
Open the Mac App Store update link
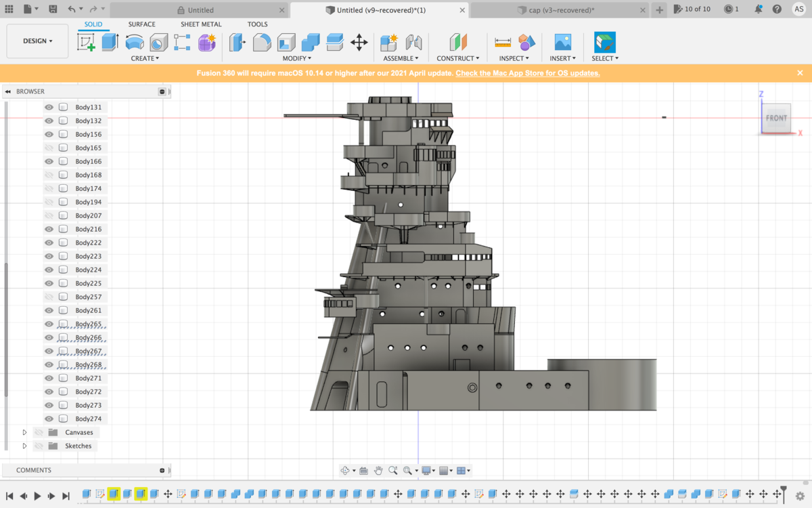coord(528,73)
